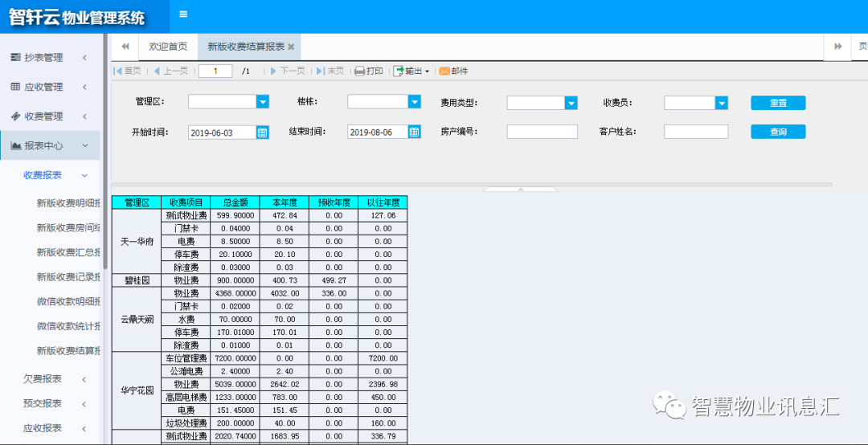Screen dimensions: 868x445
Task: Open 新版收费记录 report link
Action: [68, 277]
